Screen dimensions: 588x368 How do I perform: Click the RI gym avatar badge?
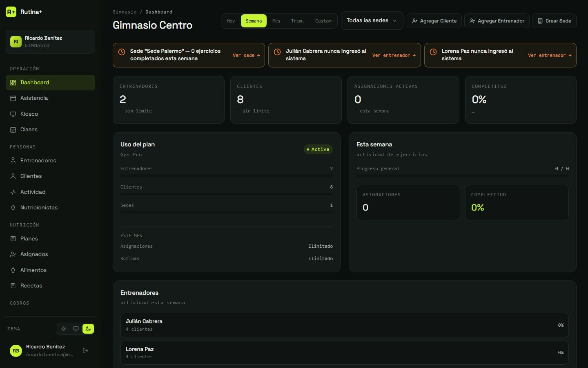pos(16,42)
